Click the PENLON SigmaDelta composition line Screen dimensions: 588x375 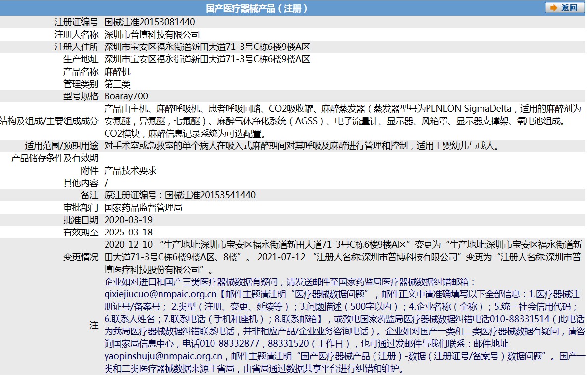(342, 109)
